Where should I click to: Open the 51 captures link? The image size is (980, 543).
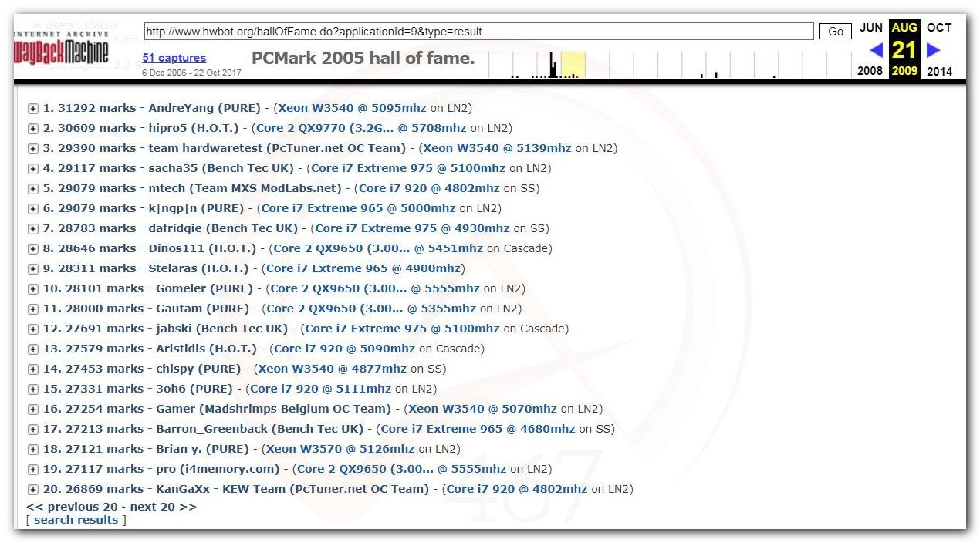click(174, 58)
